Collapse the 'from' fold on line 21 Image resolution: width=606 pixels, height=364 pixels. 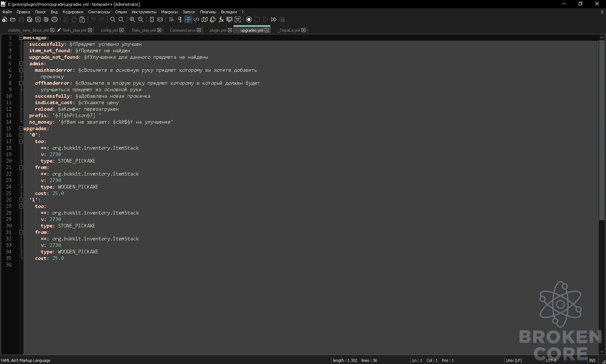(21, 167)
